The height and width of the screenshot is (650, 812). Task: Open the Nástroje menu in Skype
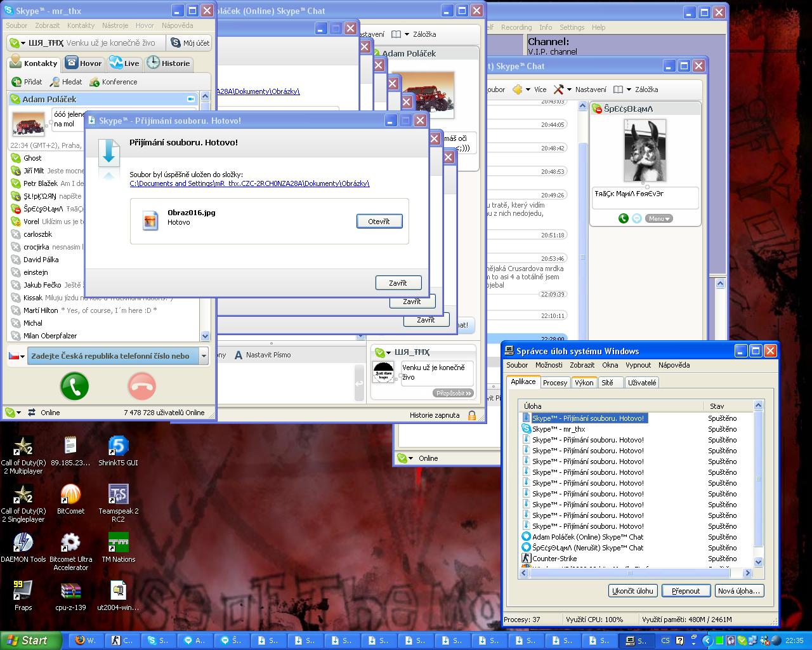115,25
